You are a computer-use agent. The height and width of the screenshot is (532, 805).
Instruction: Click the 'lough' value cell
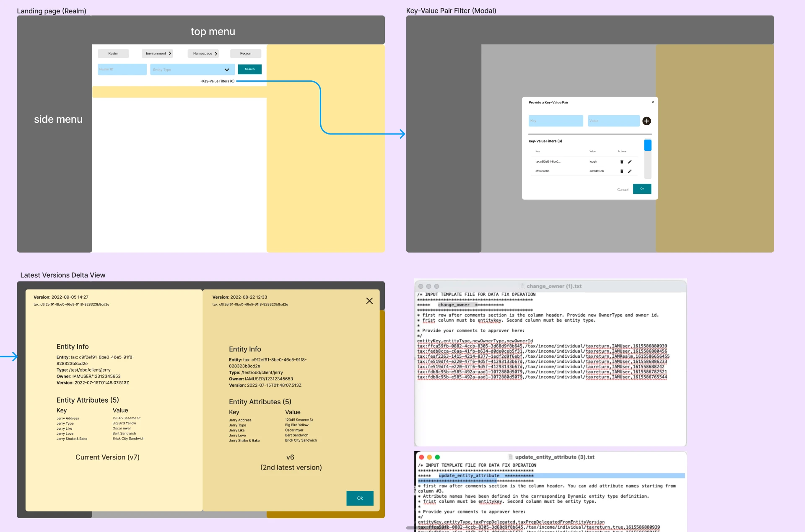(x=593, y=162)
